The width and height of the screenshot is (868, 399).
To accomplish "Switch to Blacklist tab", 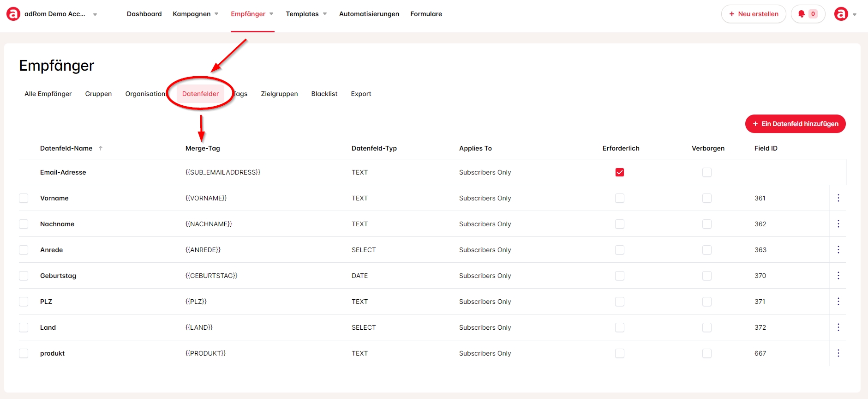I will 324,94.
